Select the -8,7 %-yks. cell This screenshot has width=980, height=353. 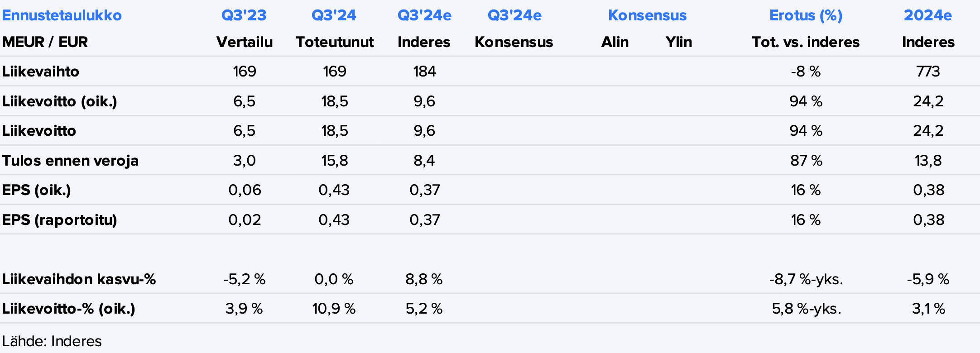click(x=806, y=279)
